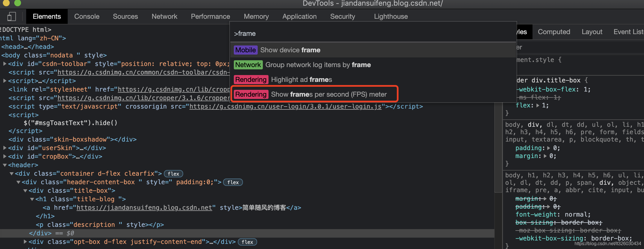The image size is (644, 249).
Task: Click the div.title-box rule selector
Action: (548, 80)
